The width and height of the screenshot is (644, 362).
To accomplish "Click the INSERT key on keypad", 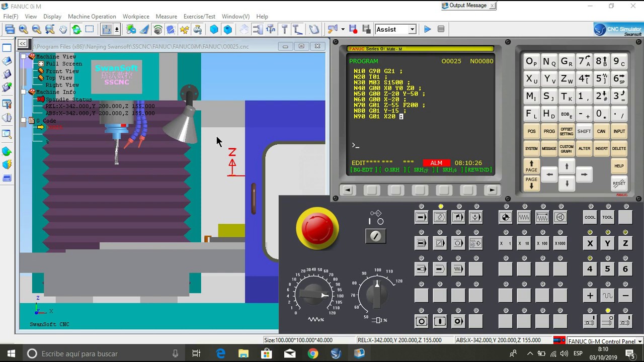I will (601, 148).
